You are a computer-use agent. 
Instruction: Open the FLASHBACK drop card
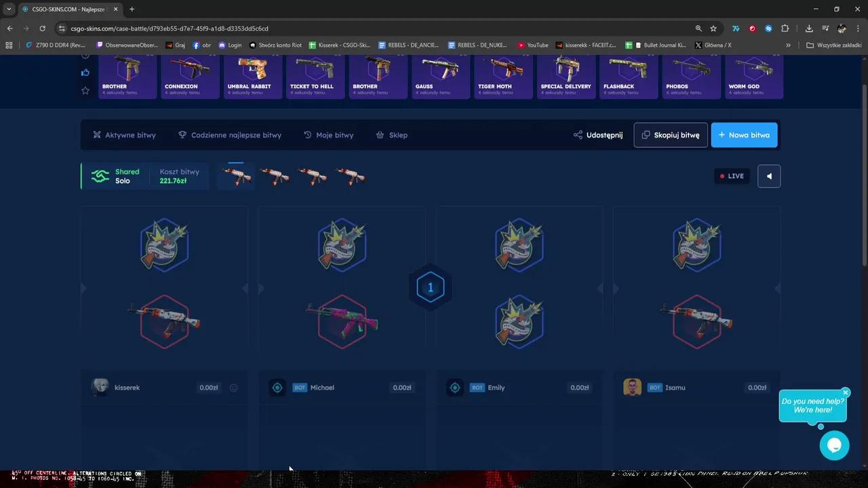point(629,77)
